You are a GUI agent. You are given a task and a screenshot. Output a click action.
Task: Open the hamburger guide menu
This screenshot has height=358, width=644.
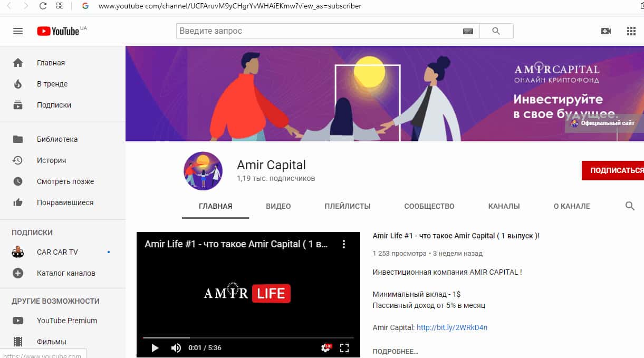(x=18, y=31)
